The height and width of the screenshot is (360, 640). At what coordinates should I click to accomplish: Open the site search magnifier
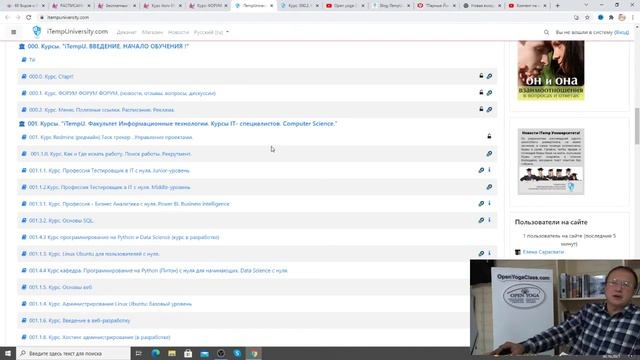[x=546, y=32]
